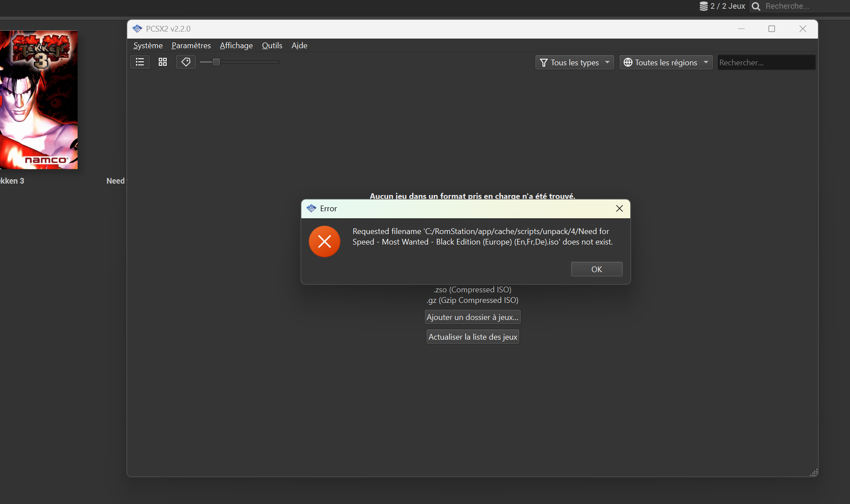Click the Rechercher search field in PCSX2
Image resolution: width=850 pixels, height=504 pixels.
coord(766,63)
